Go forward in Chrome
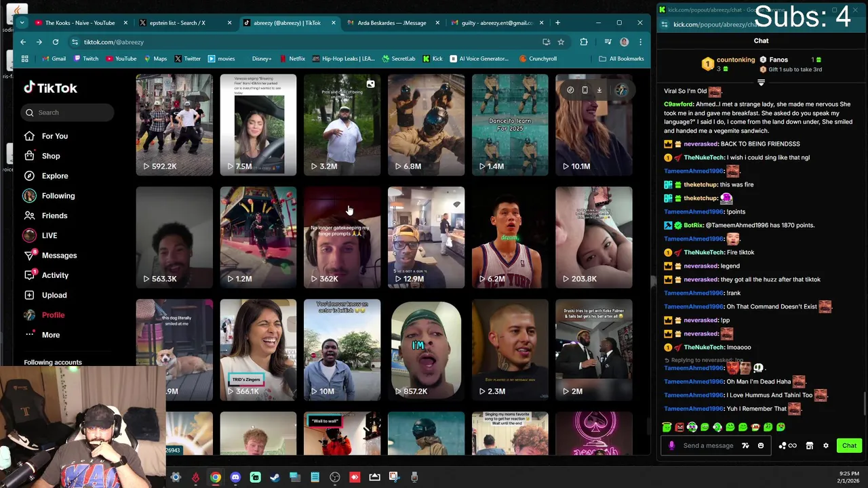868x488 pixels. pos(39,42)
